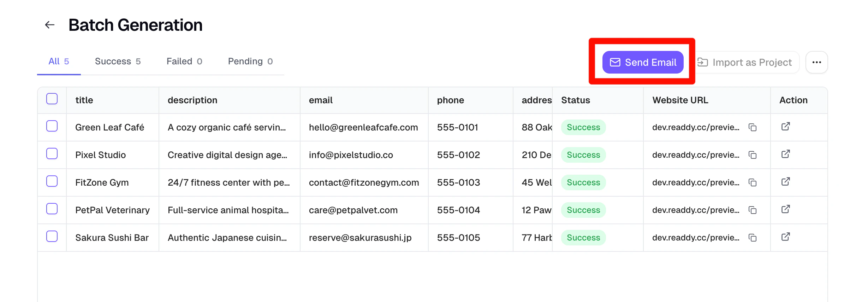Open Green Leaf Café's generated website
868x302 pixels.
coord(785,127)
